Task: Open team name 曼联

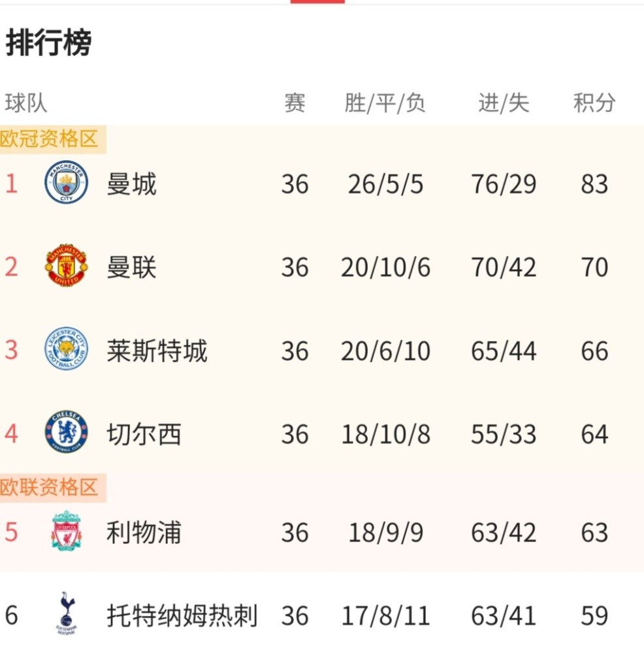Action: (132, 267)
